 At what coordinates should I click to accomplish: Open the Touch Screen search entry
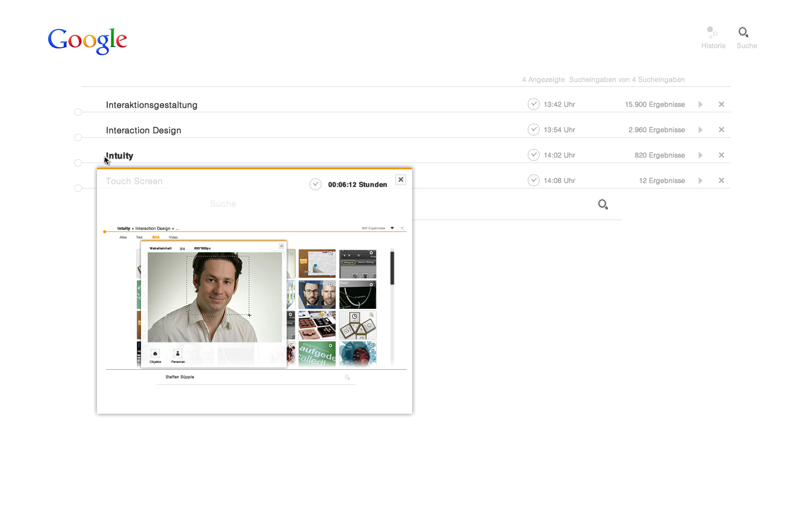click(x=134, y=181)
